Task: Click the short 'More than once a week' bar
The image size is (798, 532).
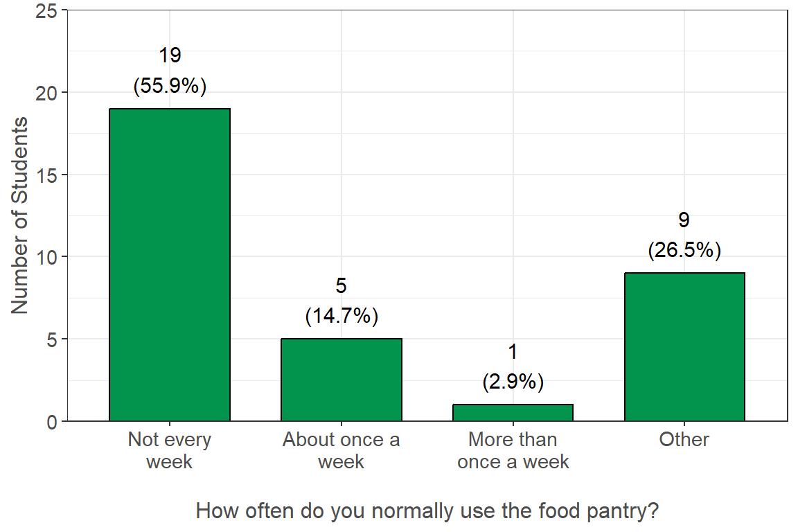Action: (513, 412)
